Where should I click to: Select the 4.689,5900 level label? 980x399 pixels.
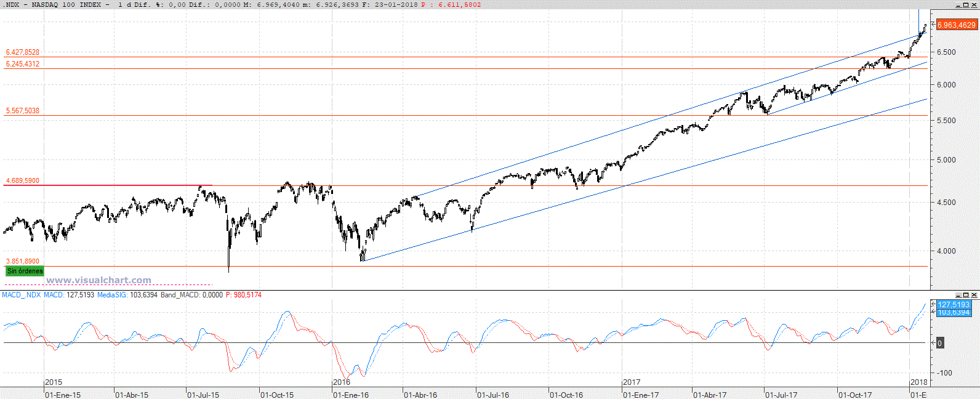(x=23, y=181)
